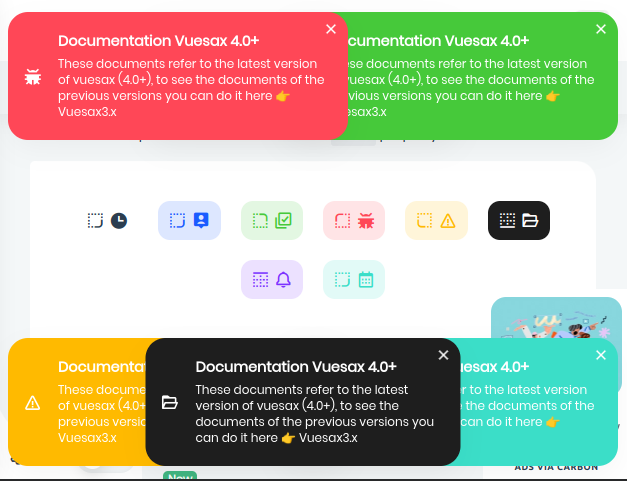
Task: Click the open folder icon in the black button
Action: (x=530, y=220)
